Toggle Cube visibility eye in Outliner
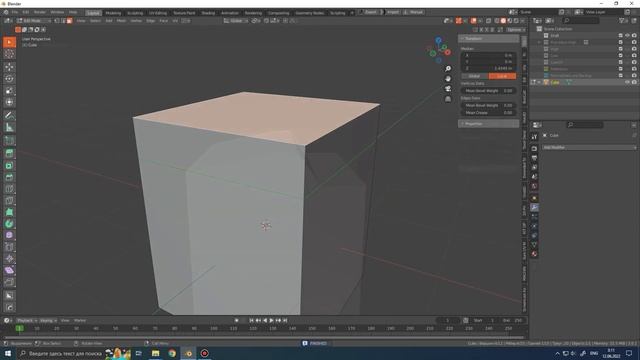This screenshot has height=360, width=640. pos(627,82)
